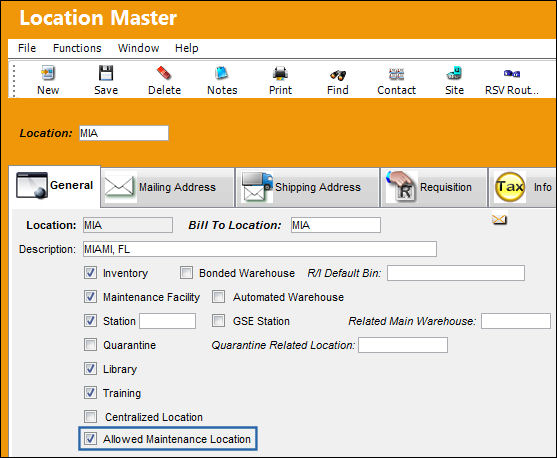Uncheck the Maintenance Facility checkbox

90,297
